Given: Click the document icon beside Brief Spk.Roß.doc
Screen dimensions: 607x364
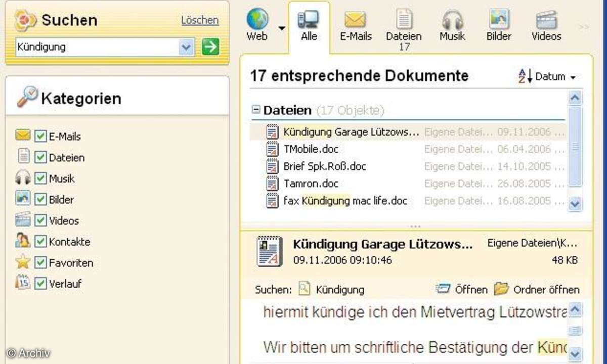Looking at the screenshot, I should 273,166.
